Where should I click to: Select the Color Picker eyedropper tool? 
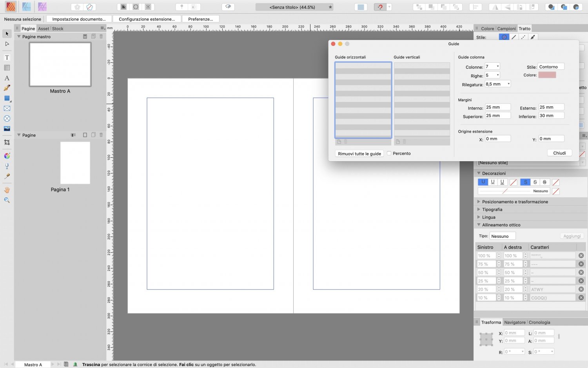point(7,176)
